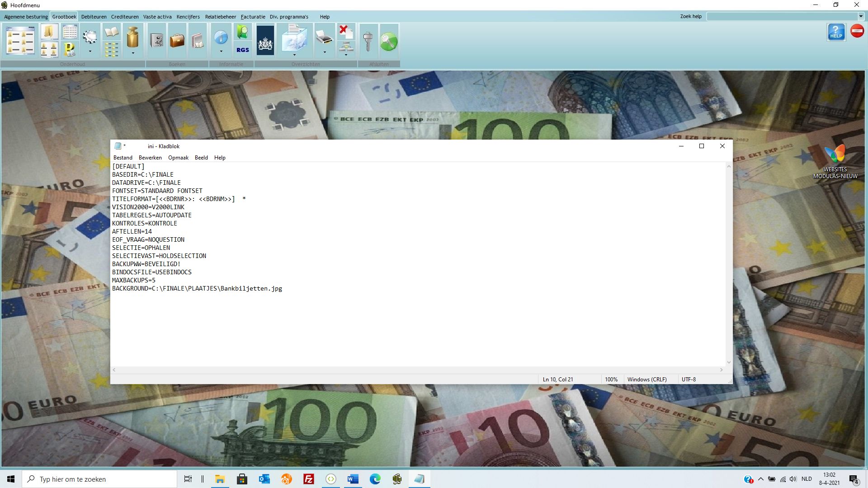Open the Vaste activa menu
Image resolution: width=868 pixels, height=488 pixels.
click(x=157, y=17)
